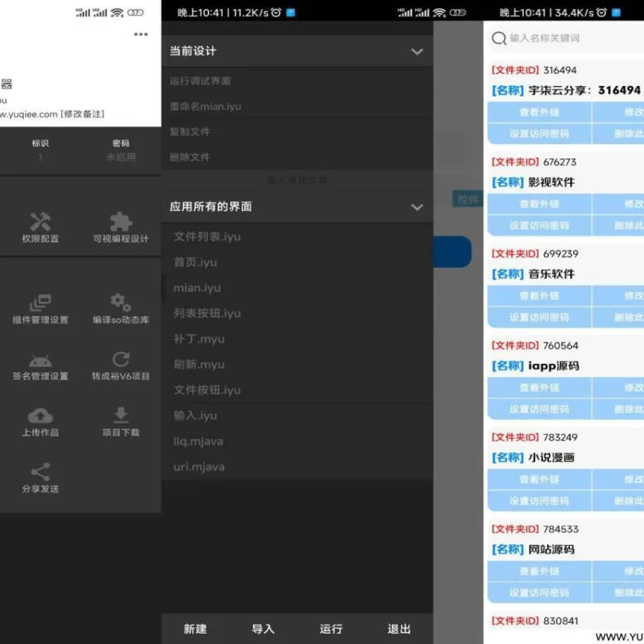Image resolution: width=644 pixels, height=644 pixels.
Task: Open 权限配置 permission settings
Action: (x=40, y=227)
